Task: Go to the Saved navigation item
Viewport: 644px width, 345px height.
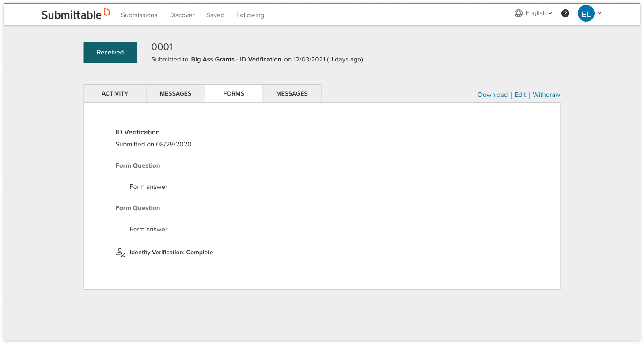Action: (x=215, y=15)
